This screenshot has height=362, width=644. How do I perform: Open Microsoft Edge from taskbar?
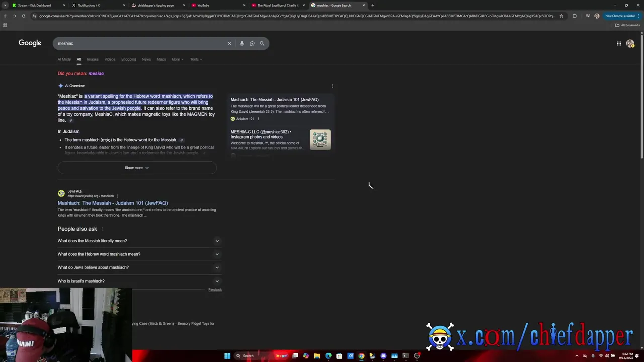328,356
